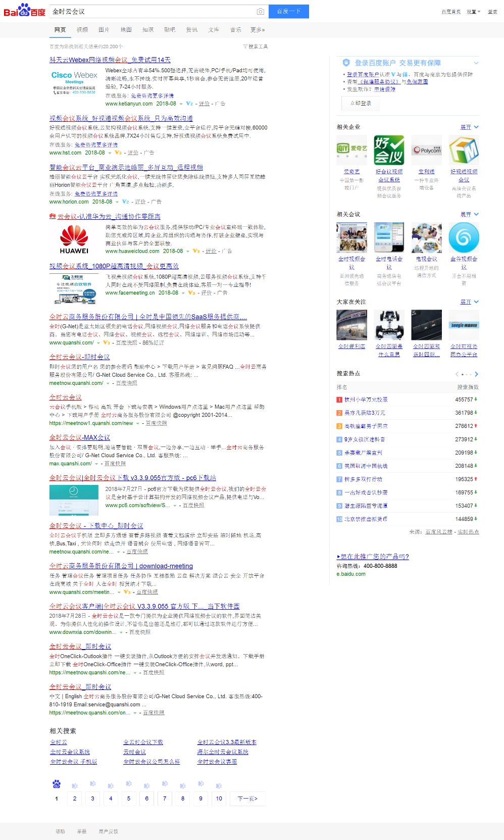Open the 全时视频会议 thumbnail image
Image resolution: width=504 pixels, height=840 pixels.
[x=351, y=237]
